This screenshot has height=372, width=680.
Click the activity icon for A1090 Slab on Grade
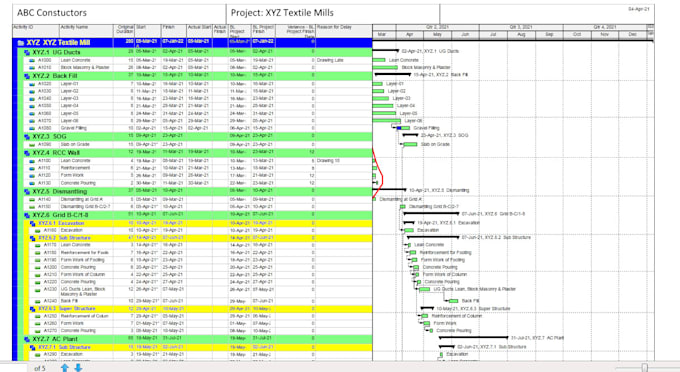click(x=32, y=144)
